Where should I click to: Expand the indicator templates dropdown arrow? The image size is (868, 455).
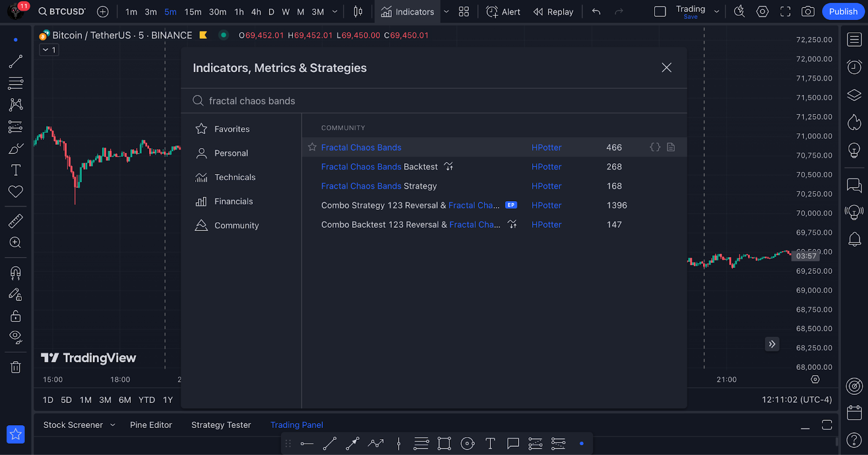[446, 11]
